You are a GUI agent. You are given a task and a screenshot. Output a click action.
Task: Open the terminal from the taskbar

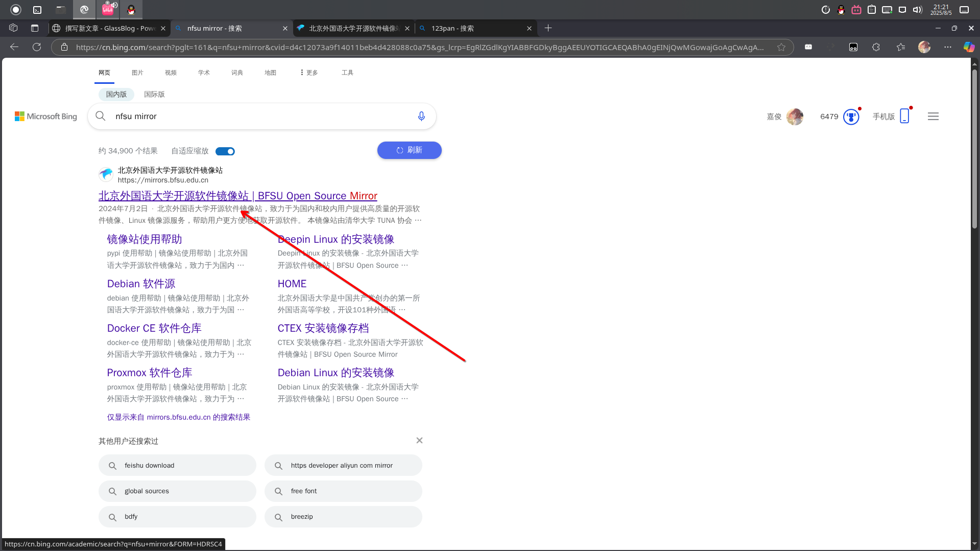37,10
